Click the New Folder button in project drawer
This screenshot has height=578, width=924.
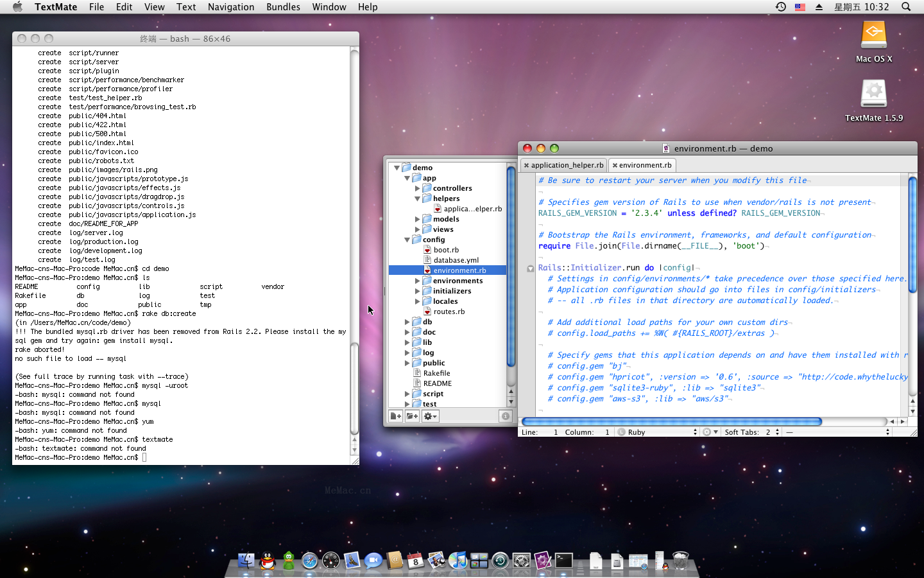tap(412, 416)
